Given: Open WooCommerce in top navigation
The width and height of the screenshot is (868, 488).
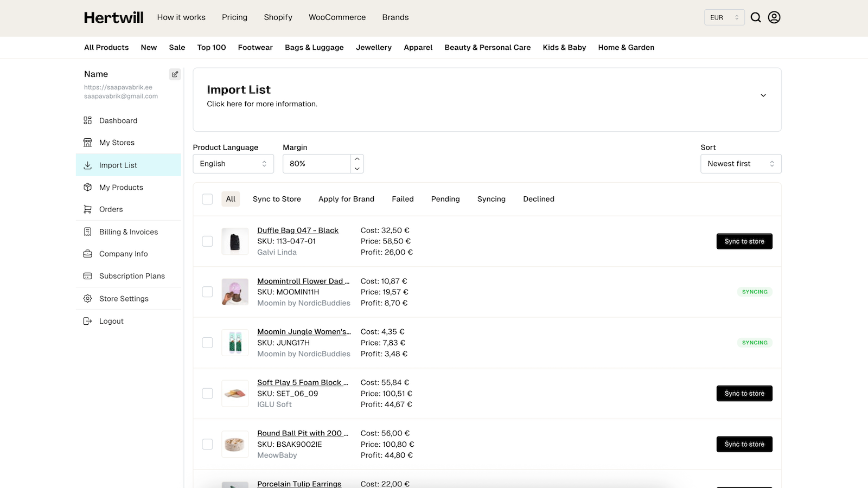Looking at the screenshot, I should [x=337, y=17].
